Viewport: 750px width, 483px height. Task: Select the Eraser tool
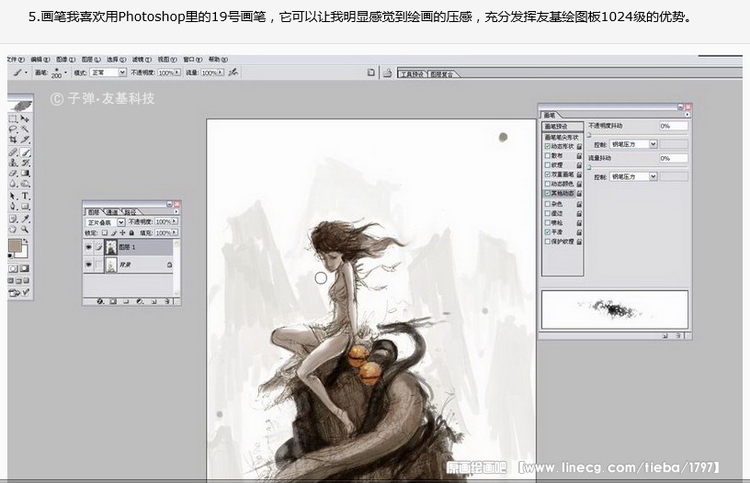13,173
